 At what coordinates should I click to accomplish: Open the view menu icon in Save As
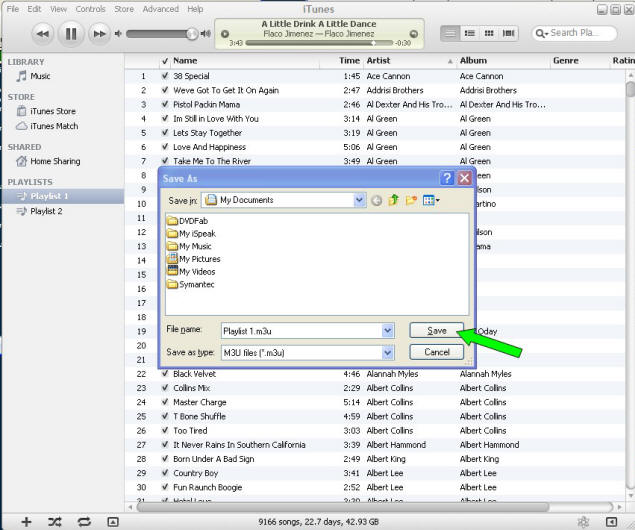[x=431, y=200]
